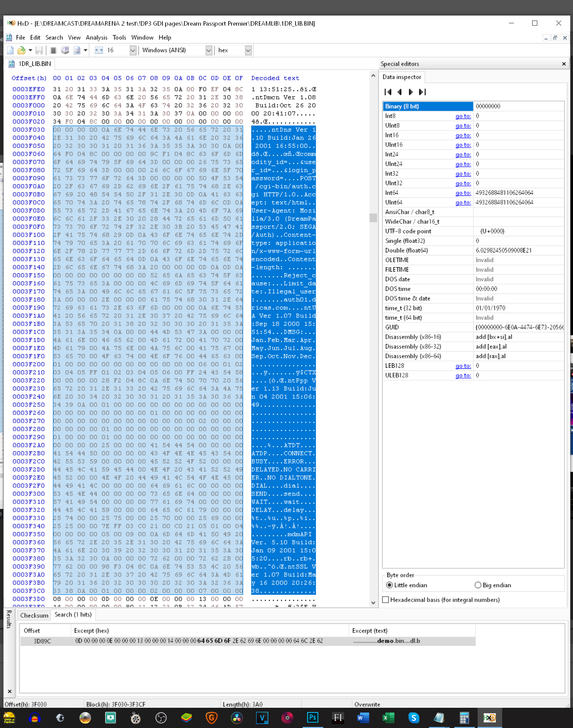This screenshot has height=728, width=573.
Task: Click the LEB128 go to link
Action: point(463,366)
